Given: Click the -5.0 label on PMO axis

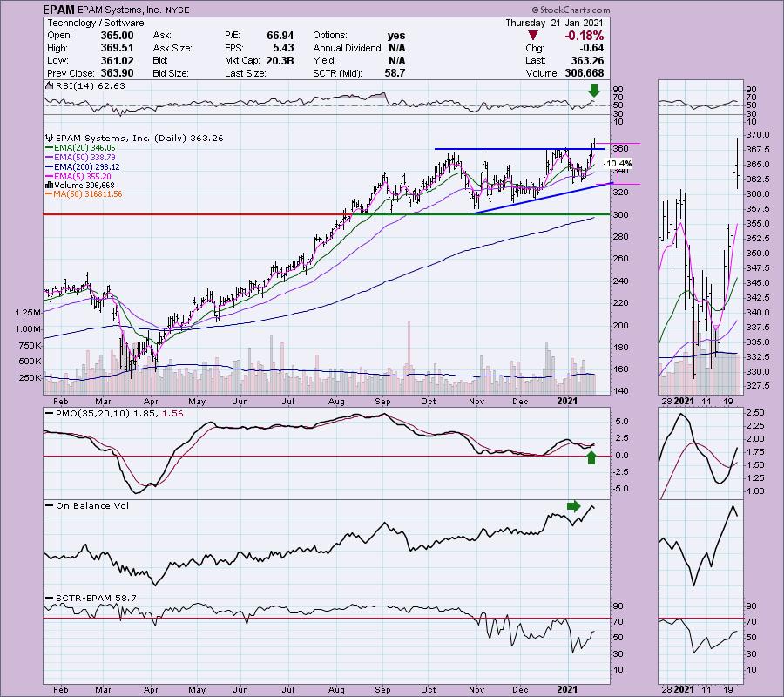Looking at the screenshot, I should [x=620, y=489].
